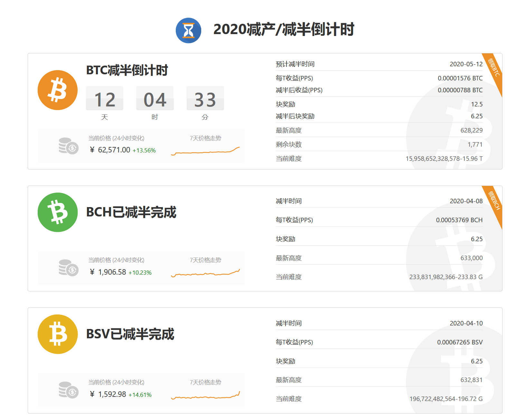
Task: Click BSV difficulty 196,722,482,564-196.72 G
Action: coord(446,399)
